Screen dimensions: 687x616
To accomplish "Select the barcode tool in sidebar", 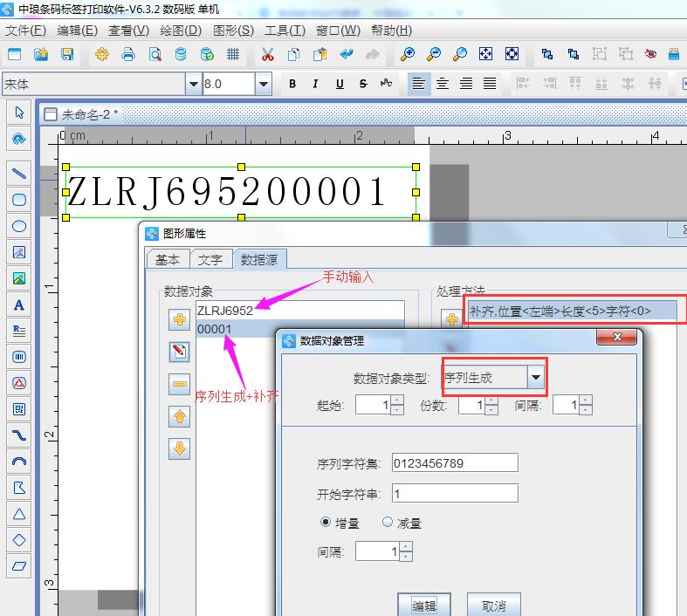I will point(19,357).
